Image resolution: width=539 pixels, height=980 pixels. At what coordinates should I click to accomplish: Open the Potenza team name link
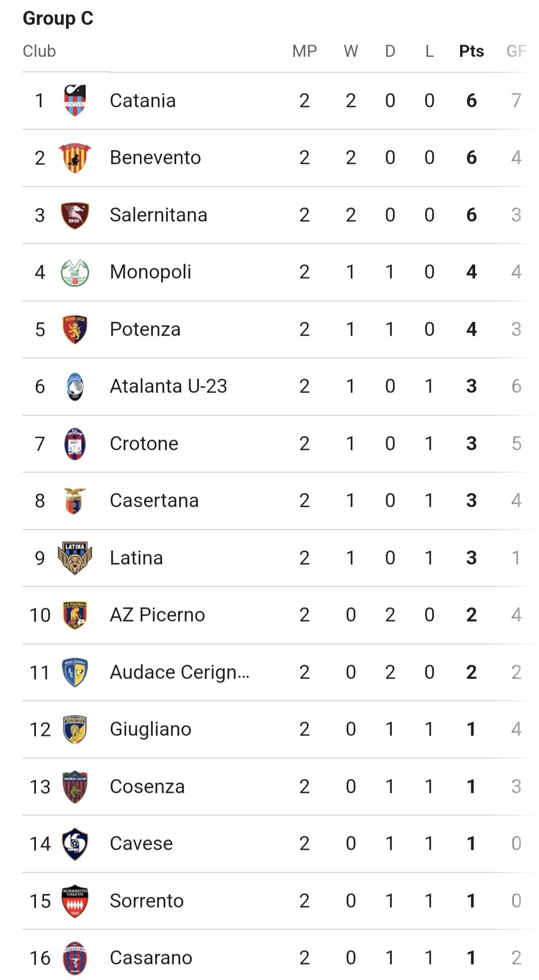pyautogui.click(x=145, y=329)
